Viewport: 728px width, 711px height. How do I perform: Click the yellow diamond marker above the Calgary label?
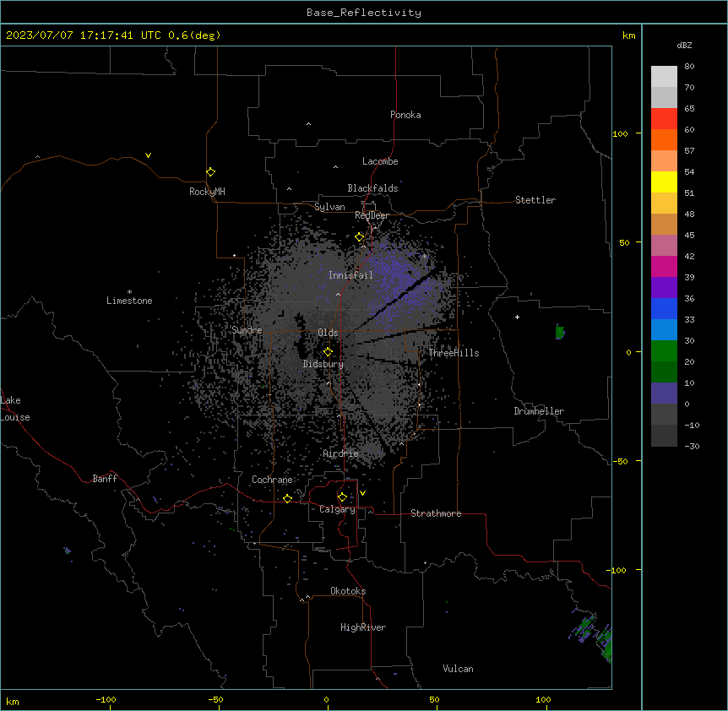tap(343, 497)
